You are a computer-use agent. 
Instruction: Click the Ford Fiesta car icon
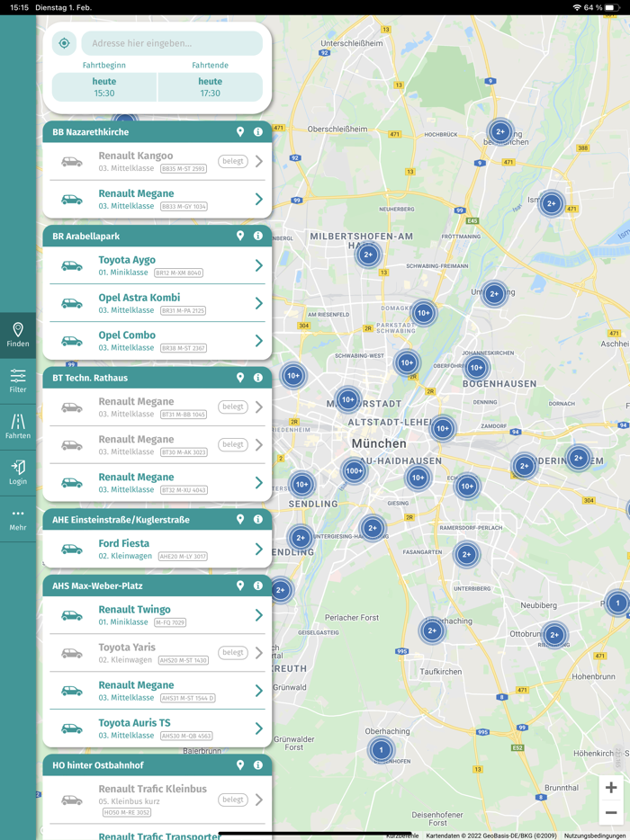pyautogui.click(x=72, y=550)
